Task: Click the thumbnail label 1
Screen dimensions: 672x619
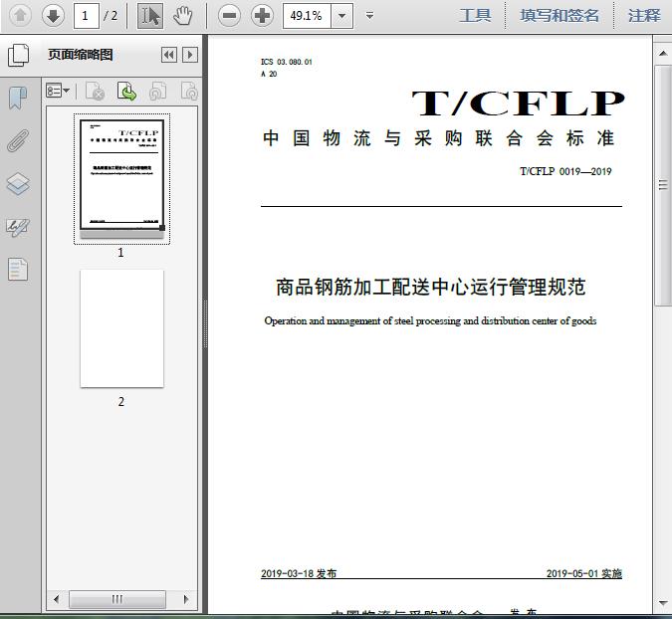Action: pyautogui.click(x=120, y=253)
